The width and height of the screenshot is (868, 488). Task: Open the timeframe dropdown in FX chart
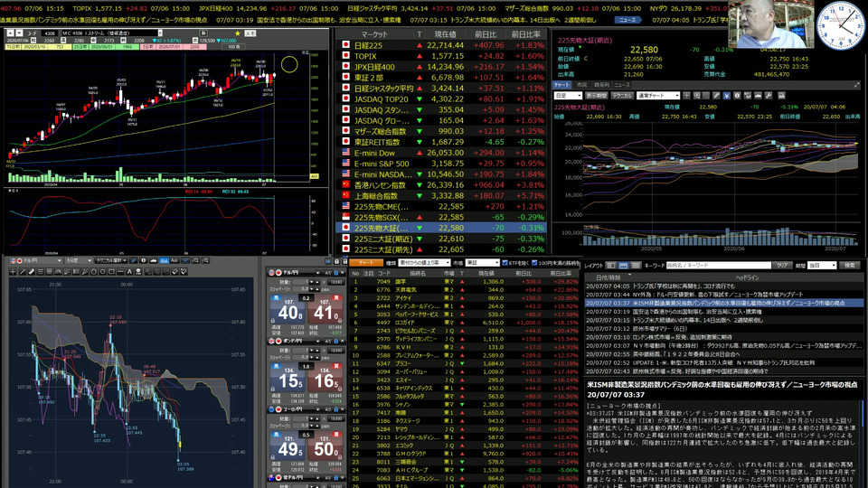click(78, 260)
